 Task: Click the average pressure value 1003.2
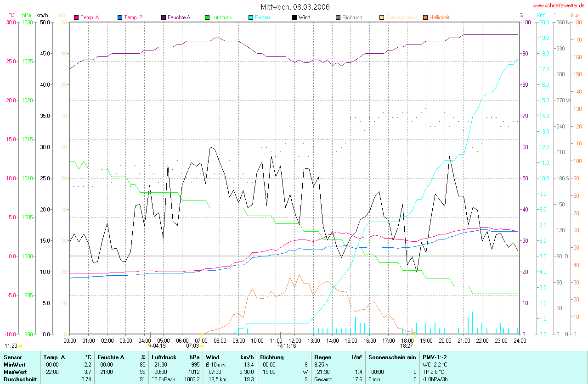point(192,379)
